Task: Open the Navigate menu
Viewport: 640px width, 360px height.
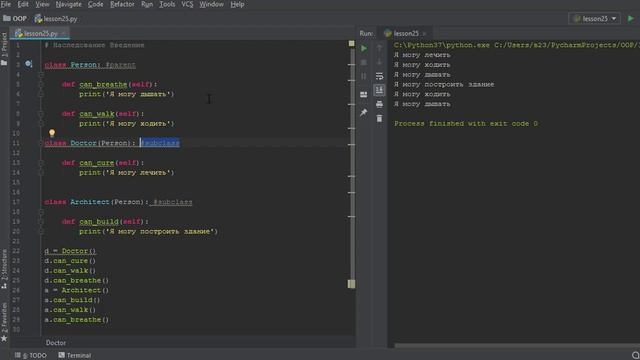Action: [69, 4]
